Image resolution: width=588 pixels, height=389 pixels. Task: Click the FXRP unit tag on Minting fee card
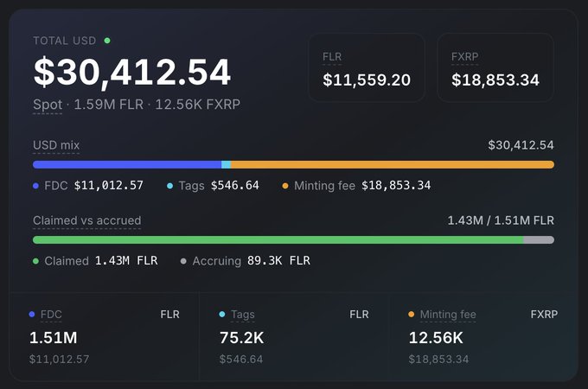coord(544,315)
